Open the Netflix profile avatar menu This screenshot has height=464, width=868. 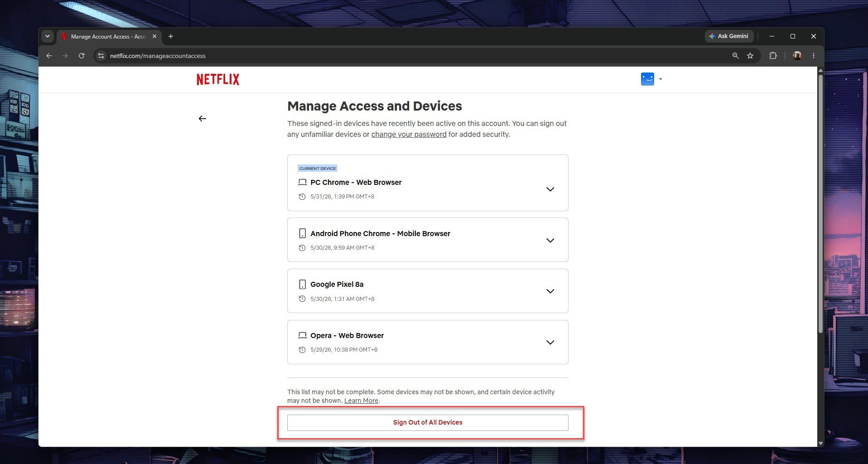(x=647, y=79)
